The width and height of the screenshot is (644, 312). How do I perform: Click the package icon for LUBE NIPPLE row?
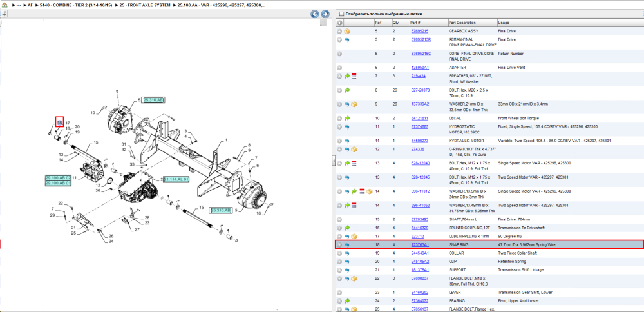pos(354,237)
